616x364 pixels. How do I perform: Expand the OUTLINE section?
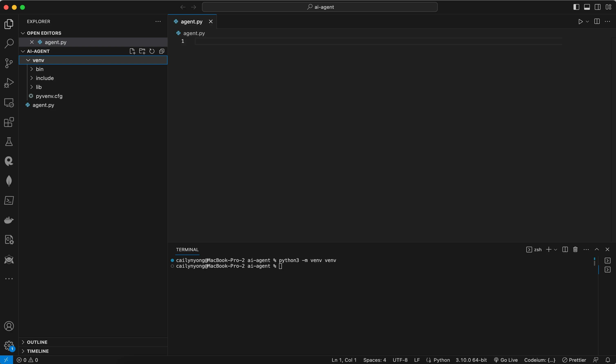[x=37, y=342]
